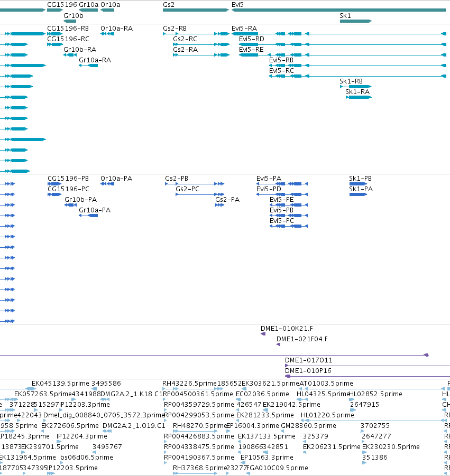Select the Gr10a gene label
The image size is (450, 476).
[89, 5]
